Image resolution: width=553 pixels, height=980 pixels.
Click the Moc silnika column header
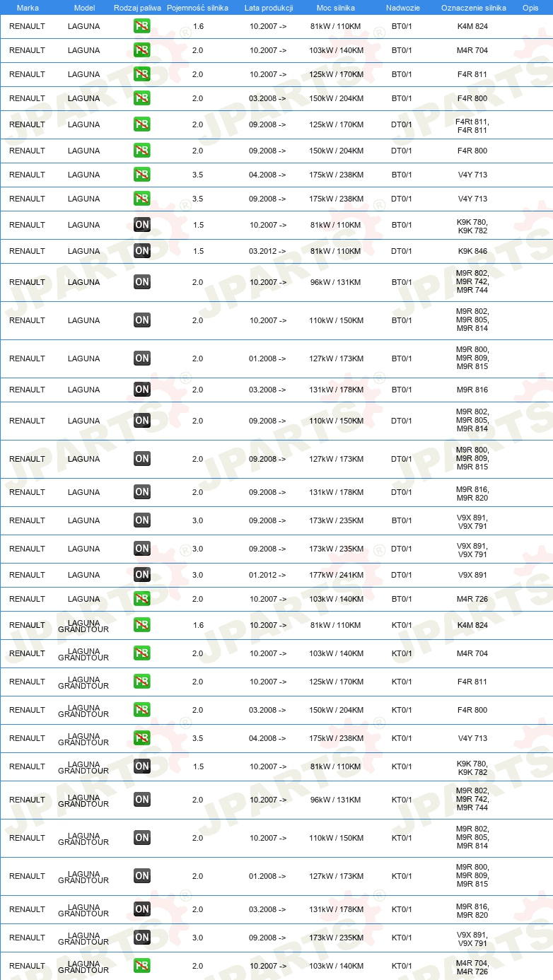click(336, 8)
